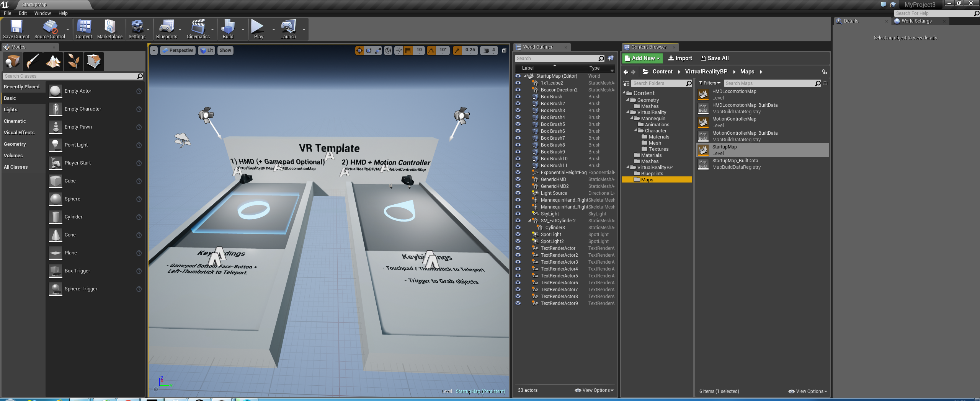The height and width of the screenshot is (401, 980).
Task: Open grid snap value 10
Action: point(419,50)
